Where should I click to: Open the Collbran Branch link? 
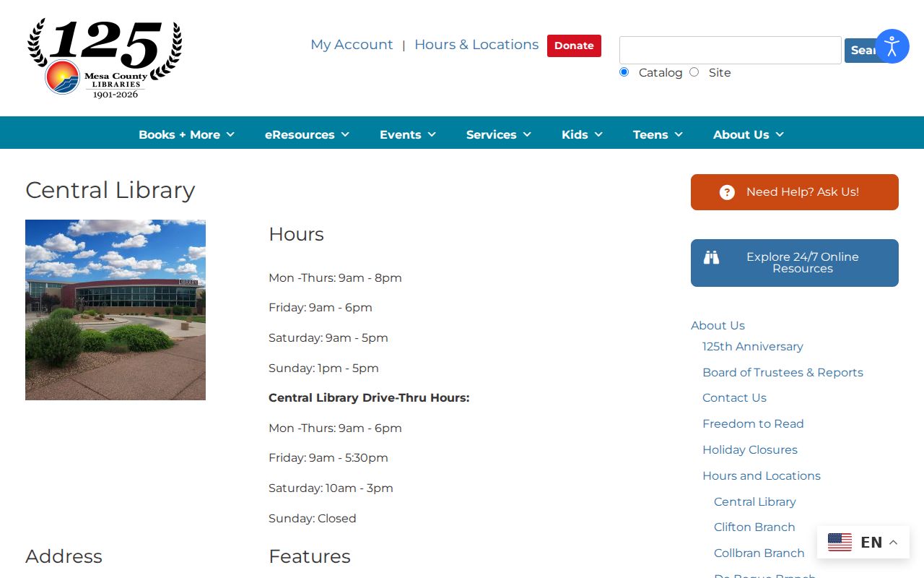[x=759, y=553]
